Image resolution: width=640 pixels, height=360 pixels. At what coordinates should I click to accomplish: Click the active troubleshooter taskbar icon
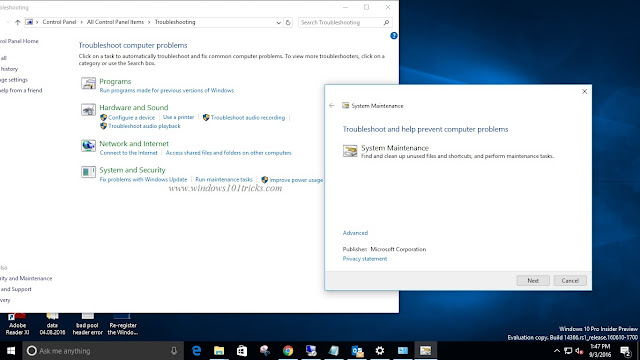point(426,351)
